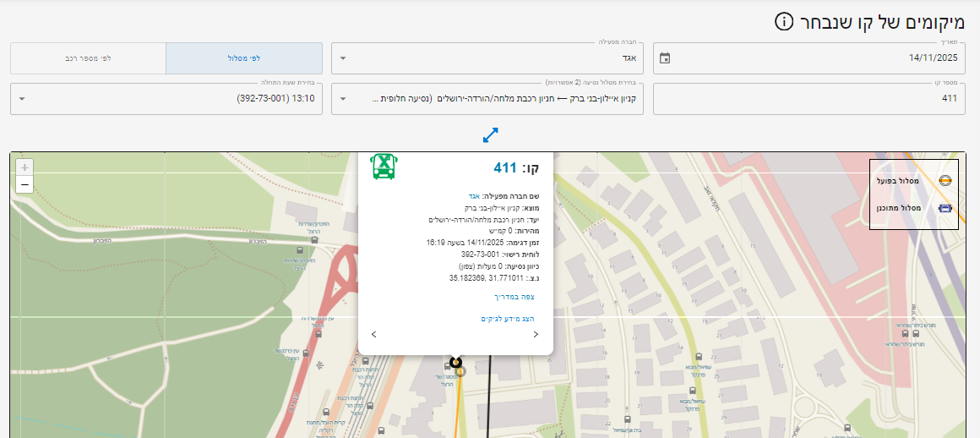This screenshot has height=438, width=980.
Task: Switch to the לפי מספר רכב tab
Action: 88,58
